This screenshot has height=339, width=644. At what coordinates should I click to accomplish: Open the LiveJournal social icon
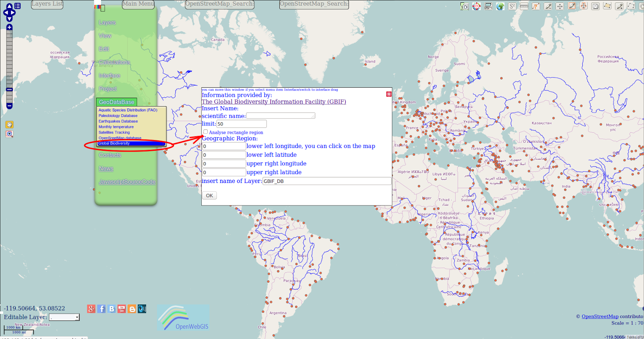(x=142, y=309)
